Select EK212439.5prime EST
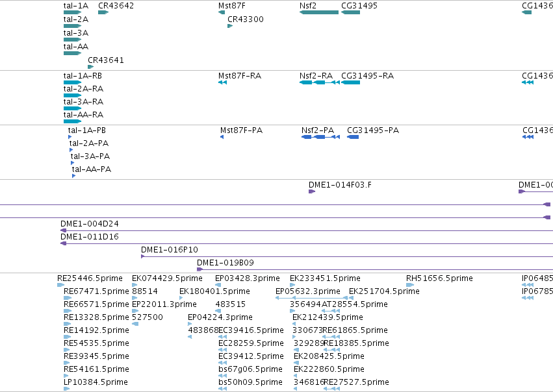This screenshot has width=553, height=392. [294, 324]
